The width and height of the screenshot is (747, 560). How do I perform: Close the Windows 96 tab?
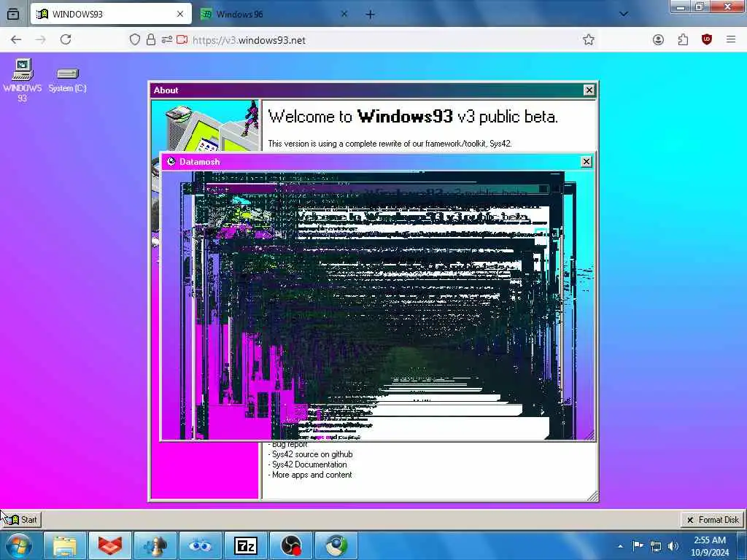[344, 14]
